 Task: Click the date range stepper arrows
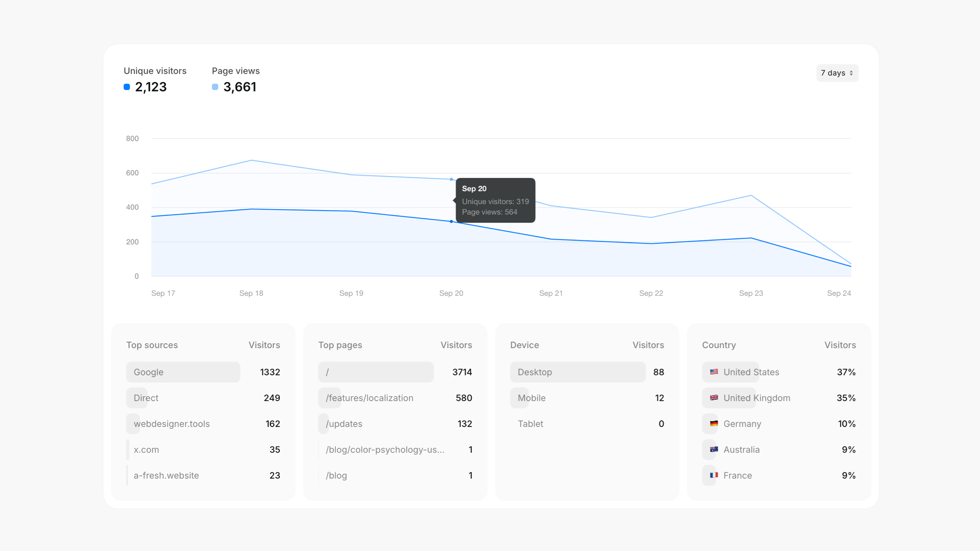tap(852, 73)
